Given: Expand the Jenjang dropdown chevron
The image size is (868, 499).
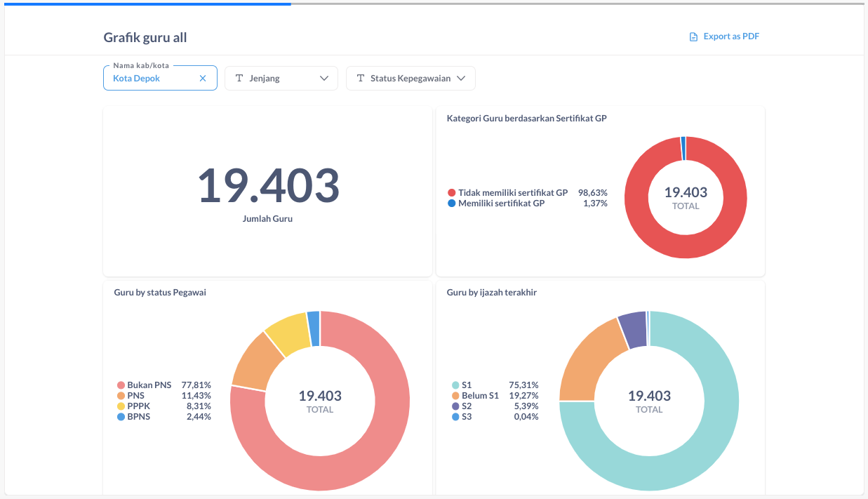Looking at the screenshot, I should (x=324, y=79).
